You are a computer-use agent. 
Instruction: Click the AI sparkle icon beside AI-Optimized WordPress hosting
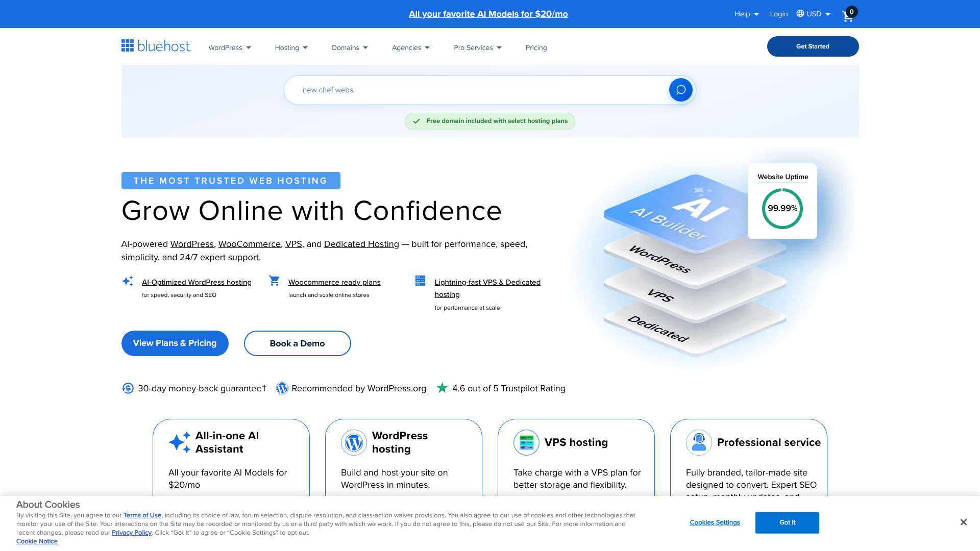(128, 281)
